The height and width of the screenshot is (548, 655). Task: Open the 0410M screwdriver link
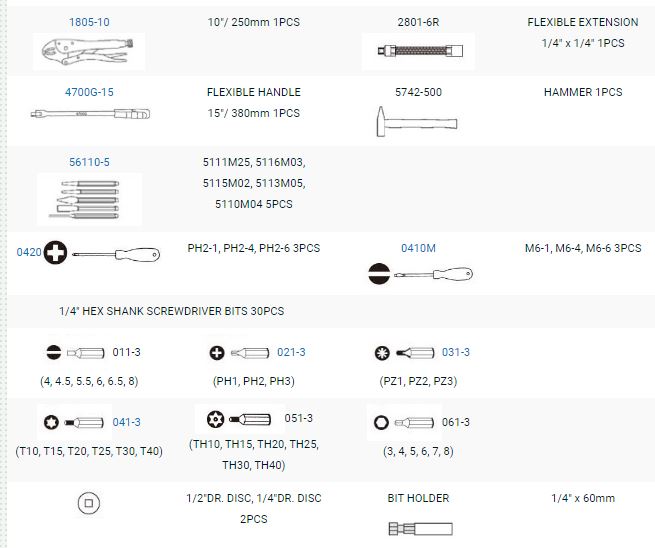click(x=418, y=248)
